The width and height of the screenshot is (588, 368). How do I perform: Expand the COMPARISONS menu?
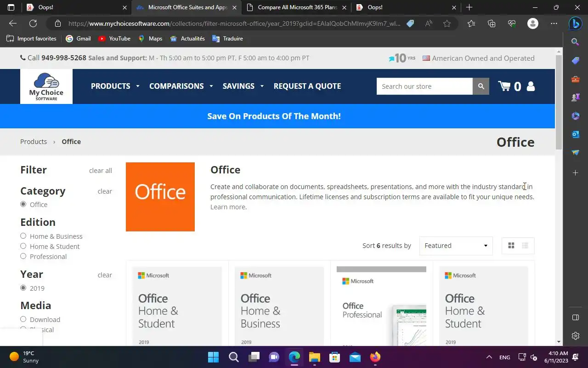[181, 86]
